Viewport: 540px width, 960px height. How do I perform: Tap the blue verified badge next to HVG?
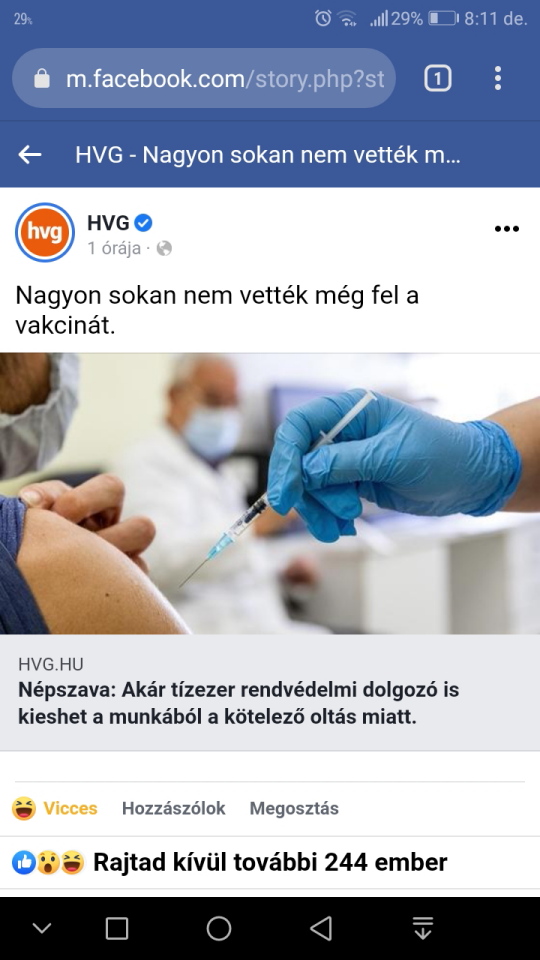(144, 223)
